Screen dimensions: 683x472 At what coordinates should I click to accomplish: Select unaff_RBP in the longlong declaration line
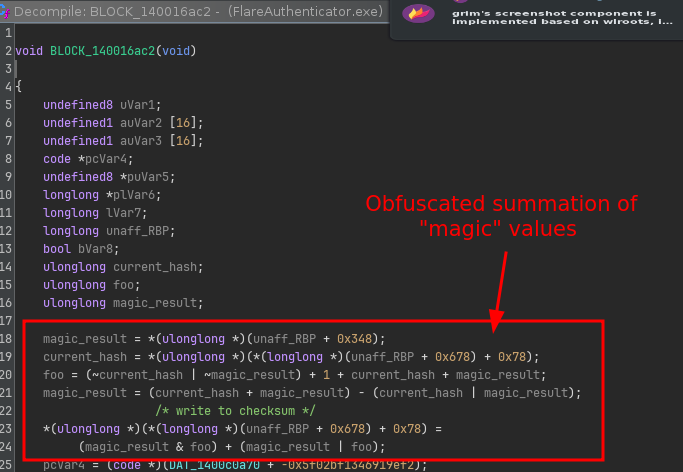click(x=132, y=231)
